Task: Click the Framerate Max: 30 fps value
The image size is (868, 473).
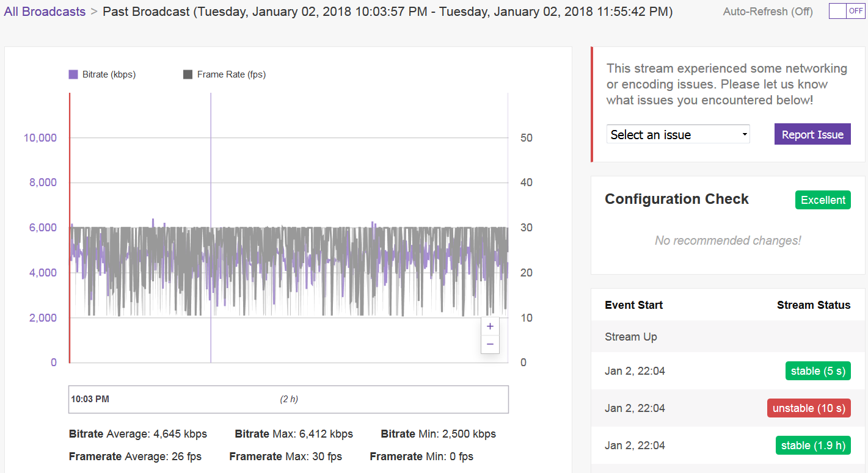Action: click(285, 457)
